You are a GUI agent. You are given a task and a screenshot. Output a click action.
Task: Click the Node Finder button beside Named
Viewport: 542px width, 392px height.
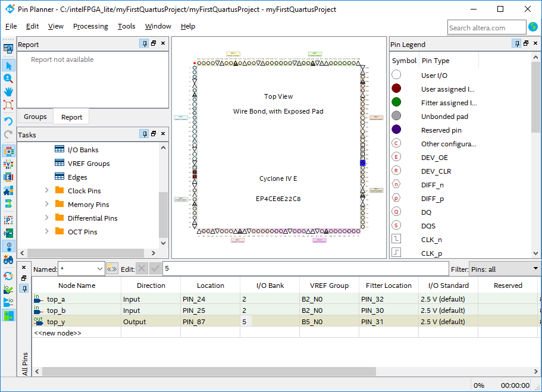coord(112,269)
